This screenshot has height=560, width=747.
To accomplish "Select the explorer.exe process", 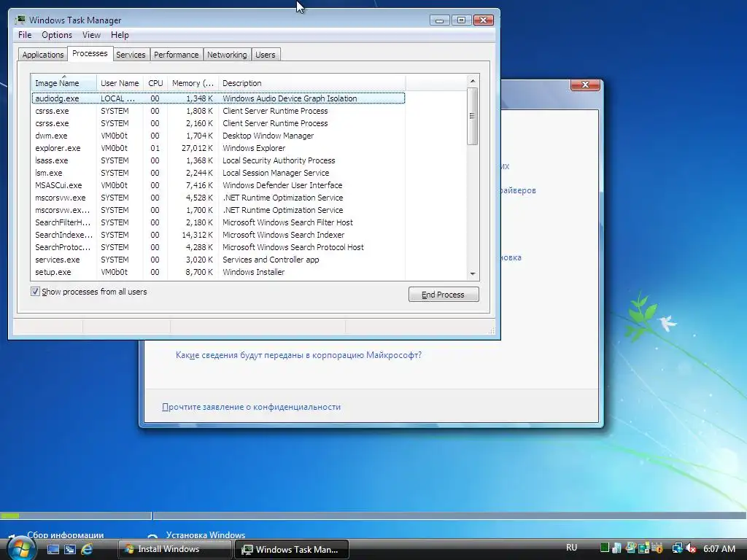I will 218,147.
